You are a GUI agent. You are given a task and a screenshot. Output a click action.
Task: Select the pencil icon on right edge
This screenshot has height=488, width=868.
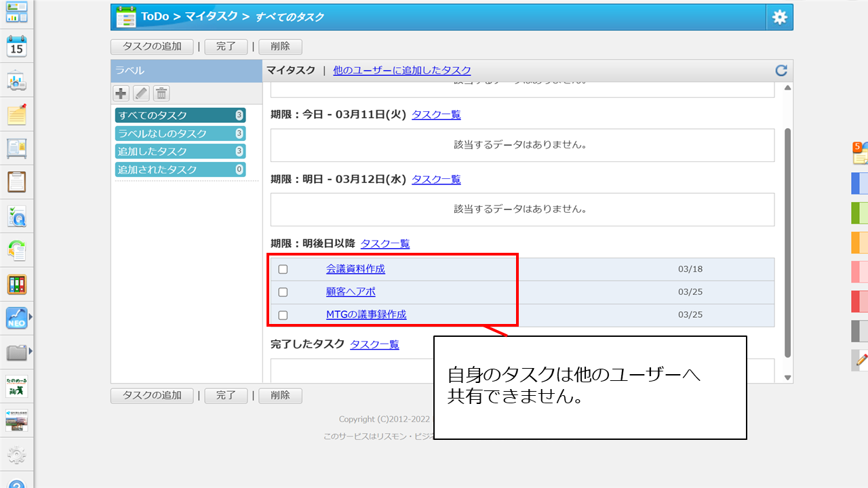tap(861, 360)
